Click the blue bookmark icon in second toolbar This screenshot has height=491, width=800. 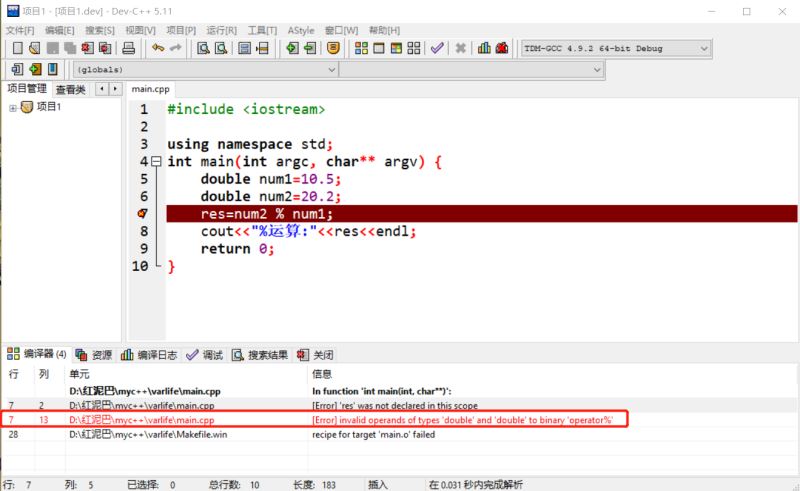click(53, 69)
